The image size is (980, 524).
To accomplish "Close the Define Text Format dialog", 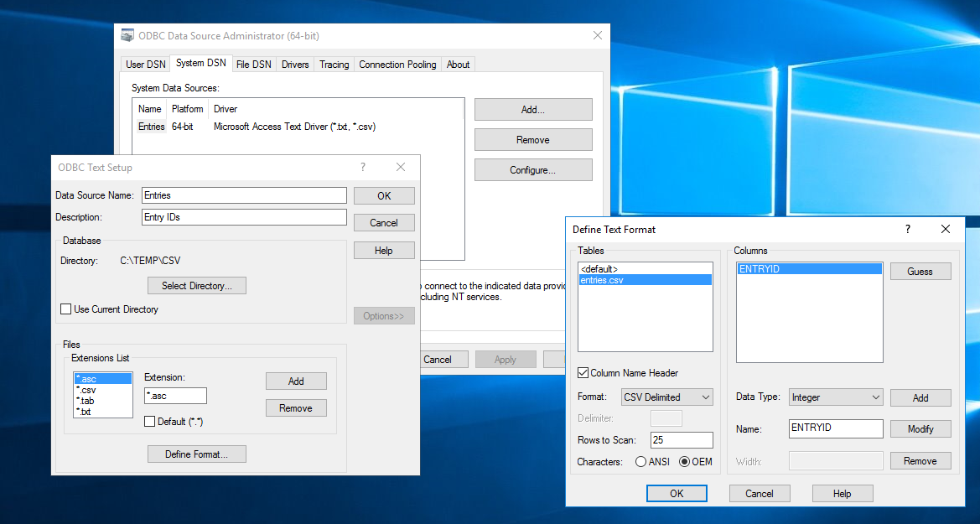I will (x=946, y=229).
